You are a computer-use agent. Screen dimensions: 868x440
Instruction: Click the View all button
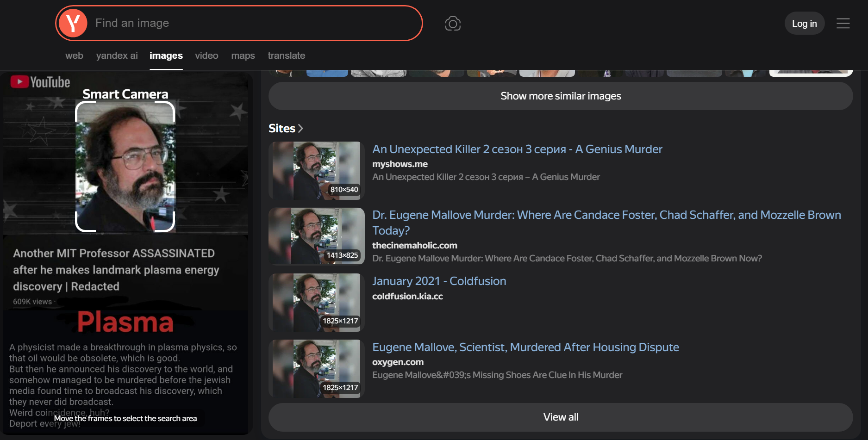click(x=561, y=417)
